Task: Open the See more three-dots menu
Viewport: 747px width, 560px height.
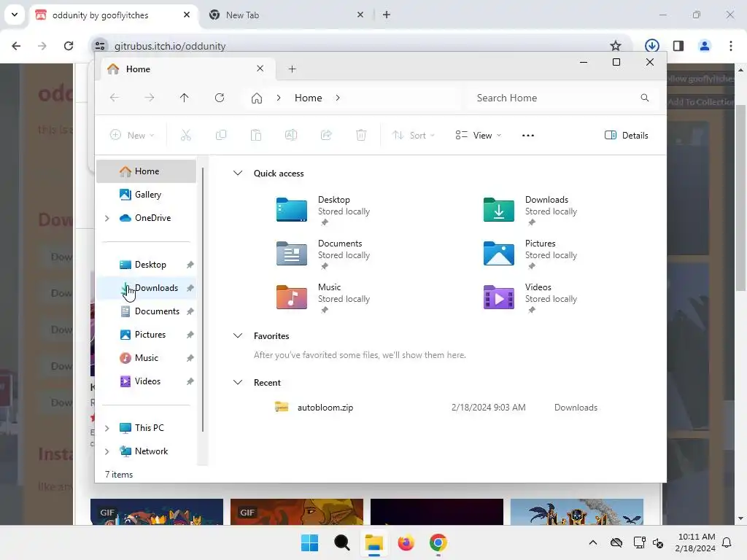Action: click(x=528, y=135)
